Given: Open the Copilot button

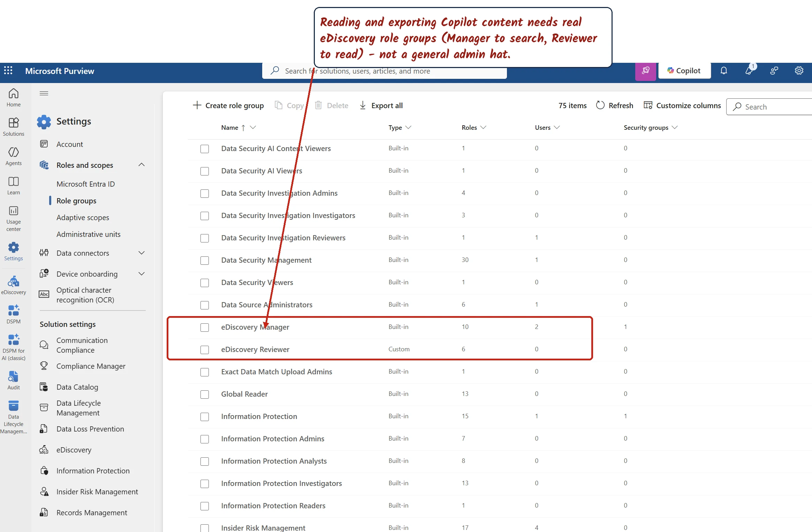Looking at the screenshot, I should point(684,71).
